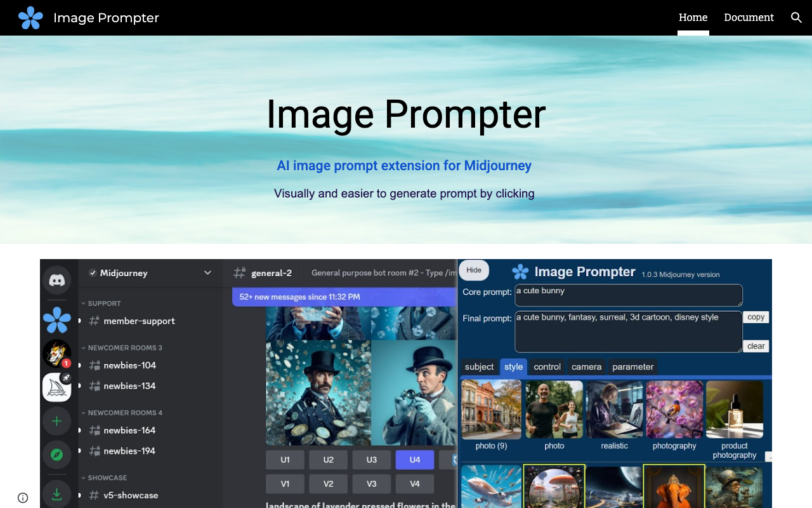Click the new messages since 11:32 PM banner
Image resolution: width=812 pixels, height=508 pixels.
click(x=344, y=297)
